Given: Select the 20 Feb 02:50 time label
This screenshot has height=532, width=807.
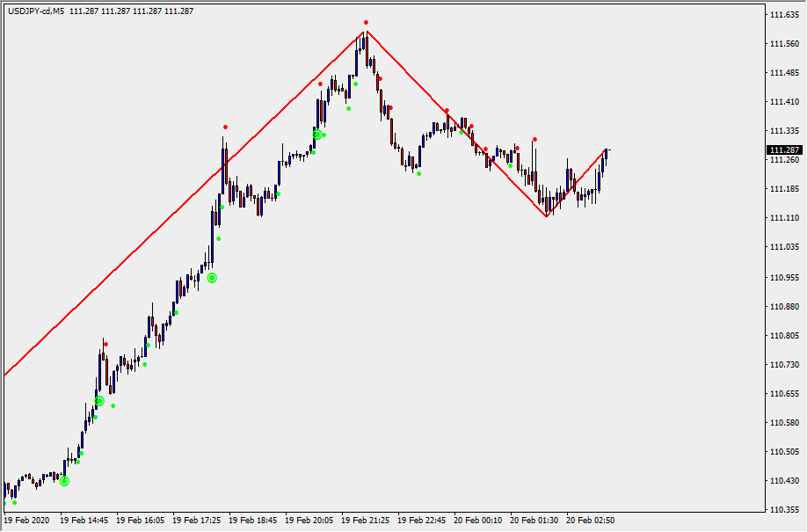Looking at the screenshot, I should pyautogui.click(x=591, y=521).
